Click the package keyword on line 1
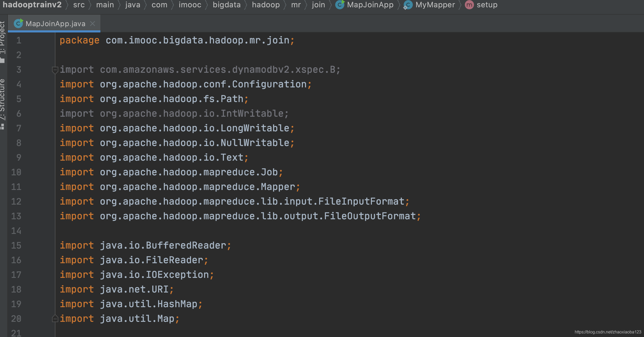The height and width of the screenshot is (337, 644). (79, 40)
